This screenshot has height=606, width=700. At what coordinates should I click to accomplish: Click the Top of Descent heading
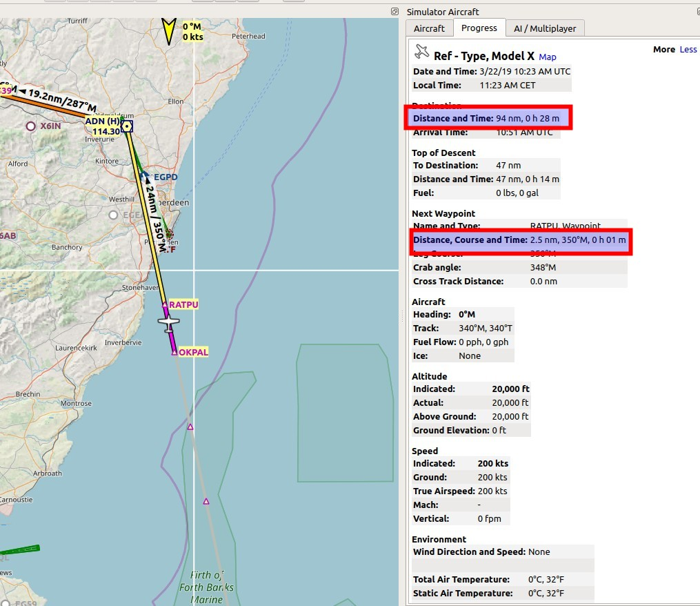pyautogui.click(x=443, y=153)
